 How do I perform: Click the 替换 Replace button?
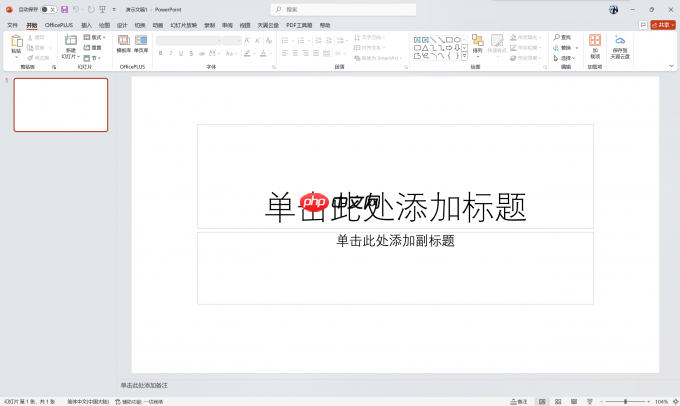click(566, 48)
